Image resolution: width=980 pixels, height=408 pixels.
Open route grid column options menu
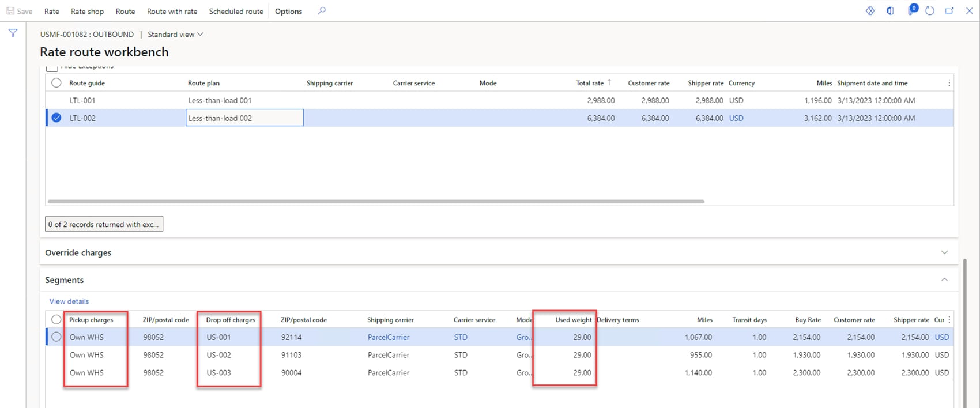949,83
